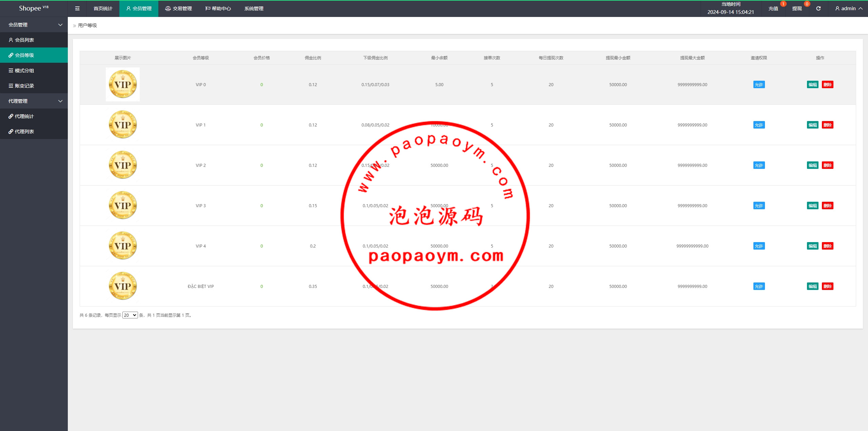Image resolution: width=868 pixels, height=431 pixels.
Task: Open the 充值 recharge notifications
Action: [x=773, y=8]
